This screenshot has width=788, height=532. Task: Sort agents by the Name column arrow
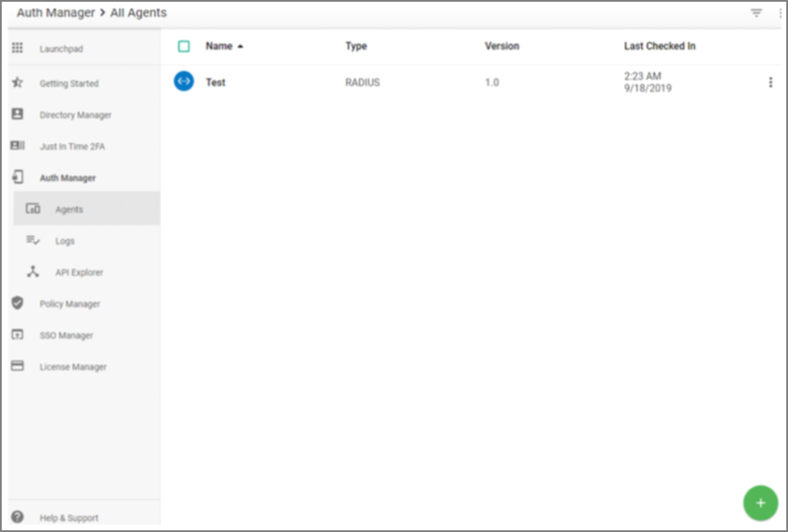tap(240, 47)
